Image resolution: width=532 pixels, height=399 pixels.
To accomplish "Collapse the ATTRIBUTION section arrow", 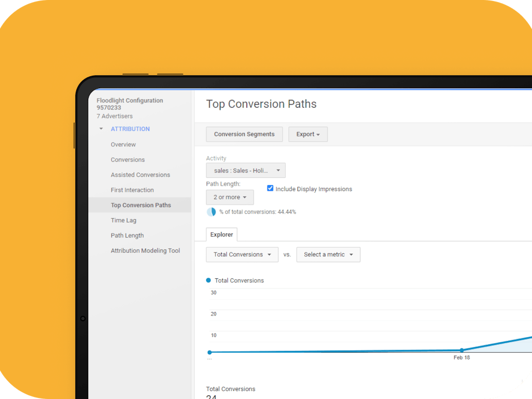I will tap(101, 129).
